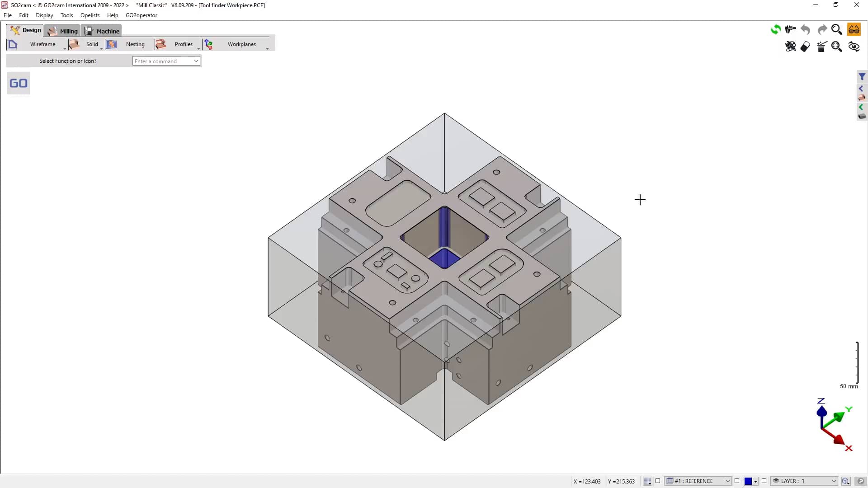This screenshot has height=488, width=868.
Task: Open the GO2operator menu
Action: click(142, 15)
